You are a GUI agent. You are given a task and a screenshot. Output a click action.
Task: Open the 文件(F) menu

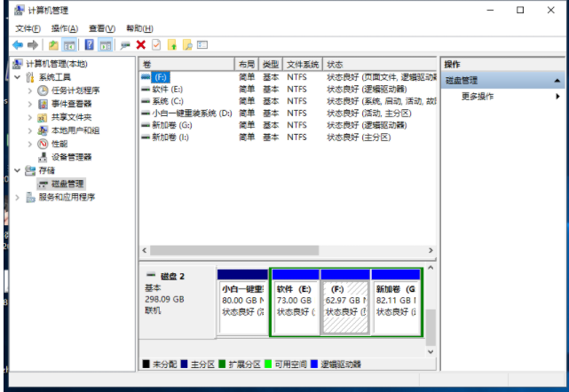coord(28,28)
